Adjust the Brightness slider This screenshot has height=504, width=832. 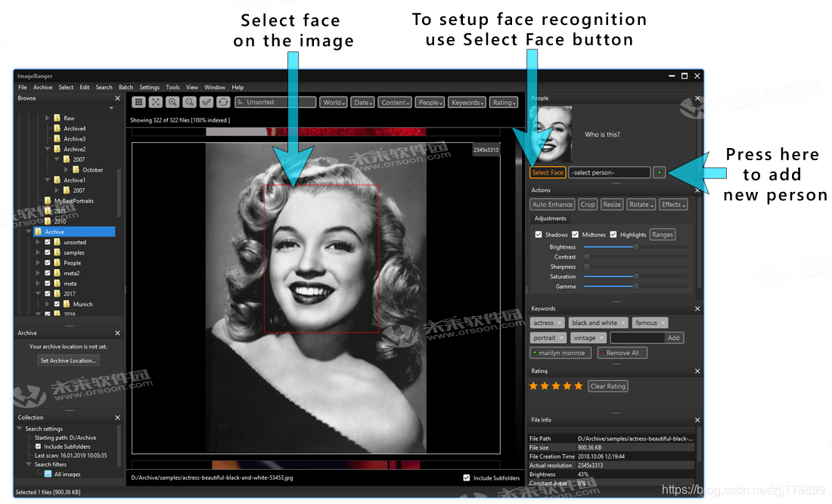pos(635,247)
